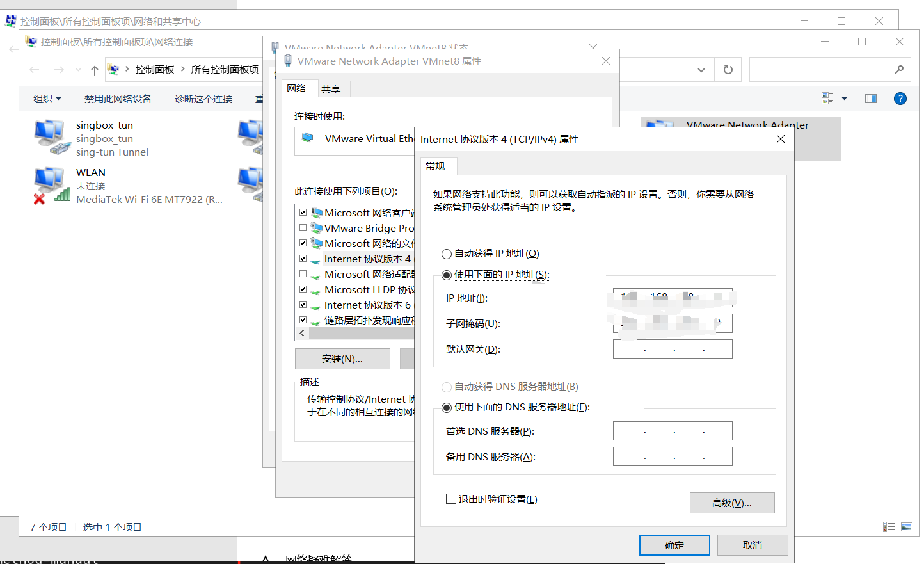Switch to details view in status bar
The image size is (924, 564).
(889, 527)
